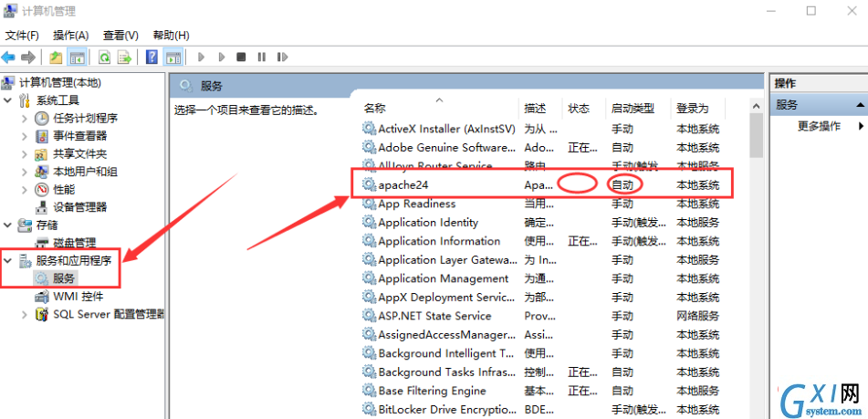
Task: Expand the 任务计划程序 node
Action: click(x=25, y=118)
